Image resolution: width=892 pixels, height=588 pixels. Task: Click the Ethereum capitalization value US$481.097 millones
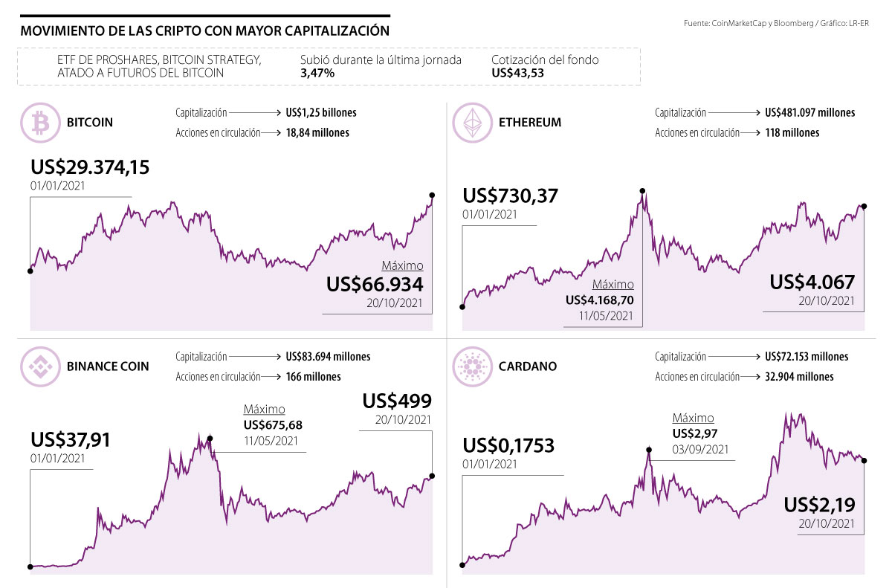point(809,113)
